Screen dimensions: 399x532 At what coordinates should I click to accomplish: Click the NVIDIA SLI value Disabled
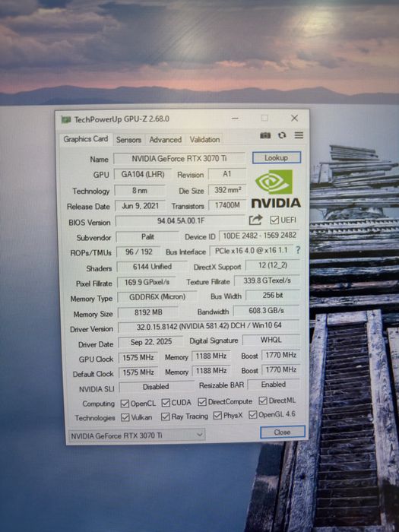tap(156, 387)
